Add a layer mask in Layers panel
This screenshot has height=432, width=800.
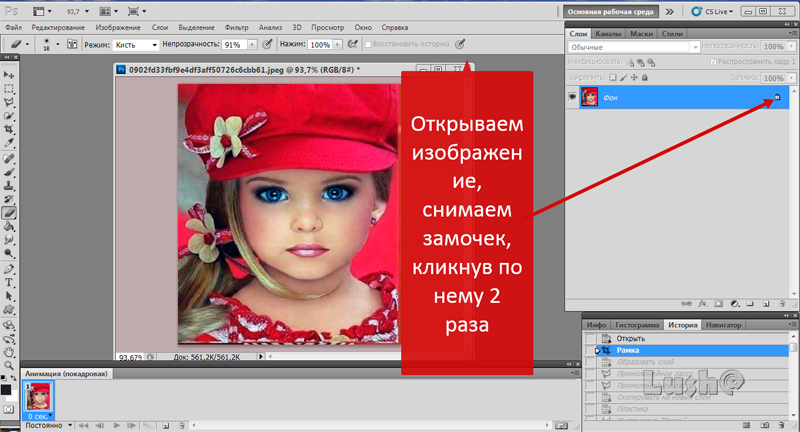coord(718,303)
